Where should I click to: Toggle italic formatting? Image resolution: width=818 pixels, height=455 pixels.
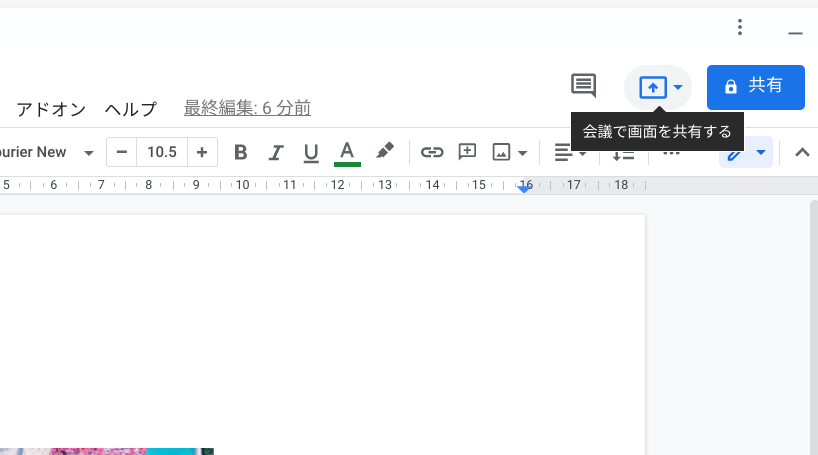click(276, 152)
